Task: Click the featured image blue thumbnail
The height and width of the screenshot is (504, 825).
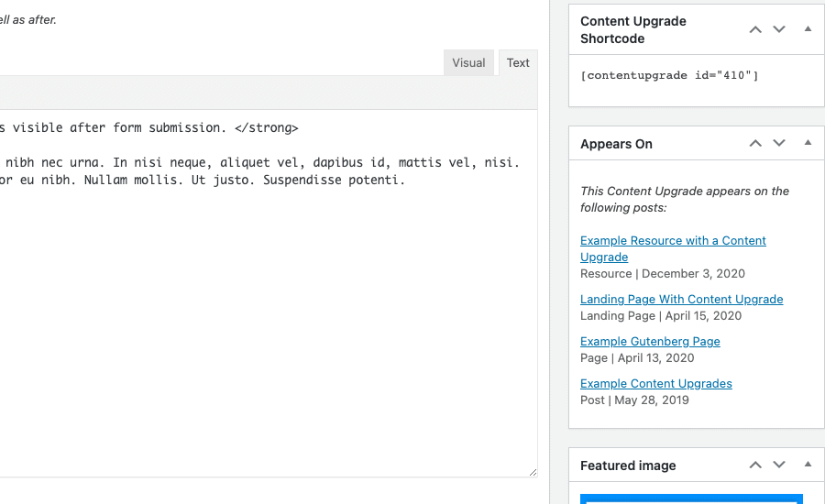Action: click(691, 499)
